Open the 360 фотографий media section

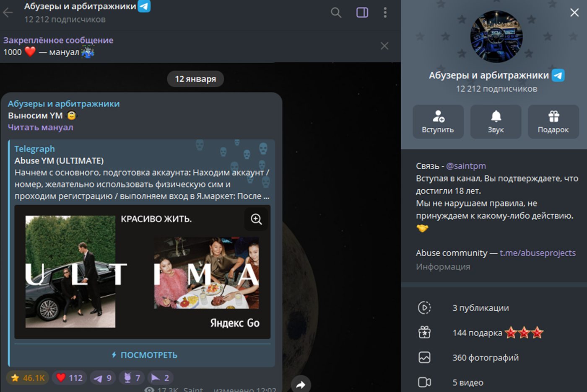coord(485,358)
